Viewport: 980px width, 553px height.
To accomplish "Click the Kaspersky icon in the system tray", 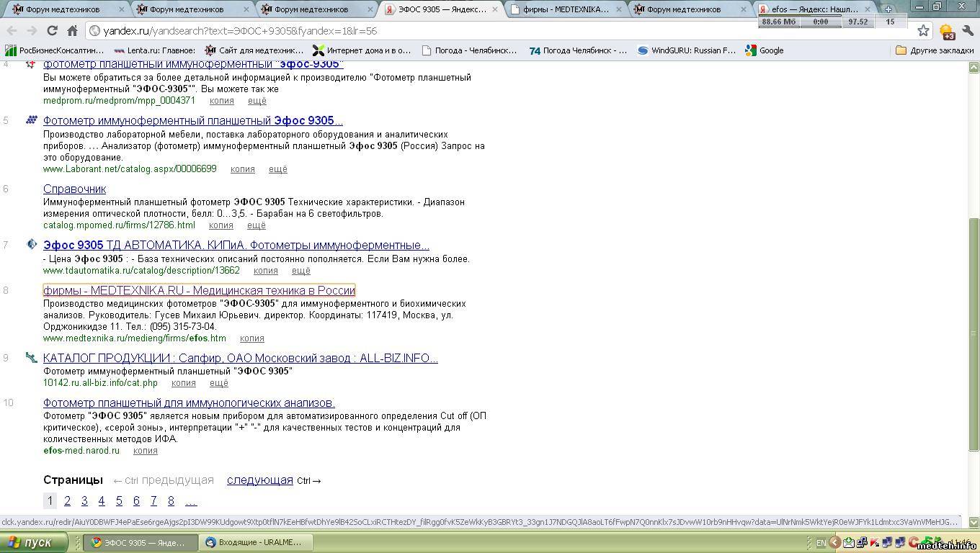I will (874, 542).
